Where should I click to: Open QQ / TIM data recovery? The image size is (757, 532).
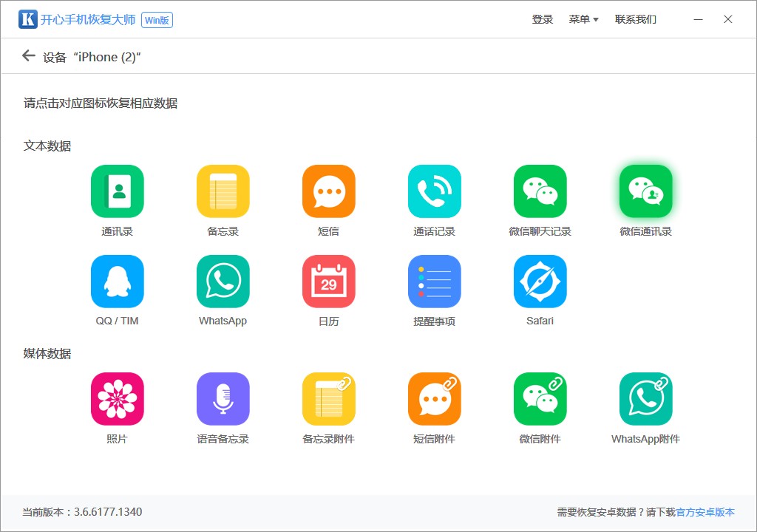click(x=117, y=281)
